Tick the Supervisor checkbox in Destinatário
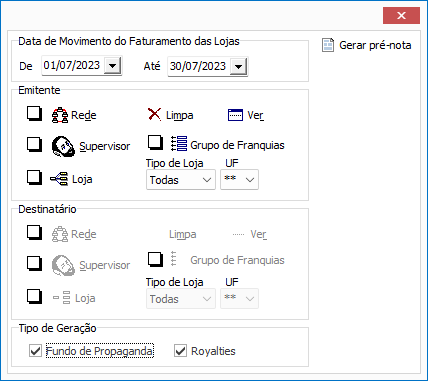 click(x=34, y=264)
